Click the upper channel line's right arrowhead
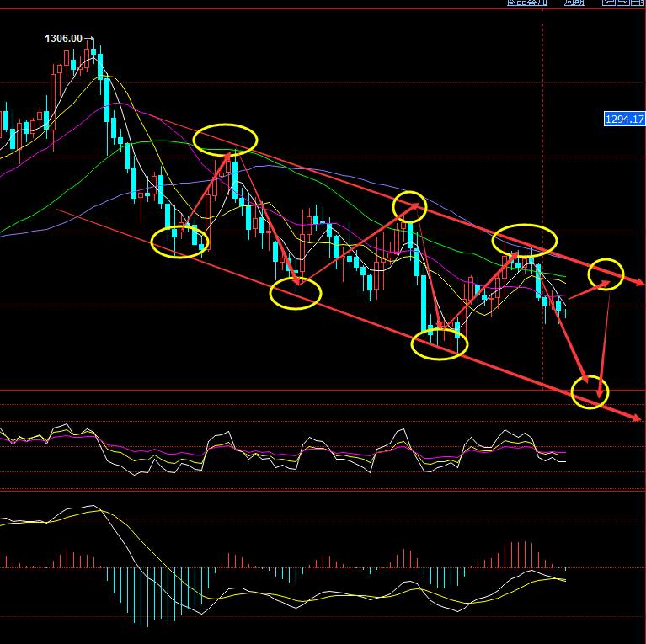The height and width of the screenshot is (644, 646). [x=639, y=284]
